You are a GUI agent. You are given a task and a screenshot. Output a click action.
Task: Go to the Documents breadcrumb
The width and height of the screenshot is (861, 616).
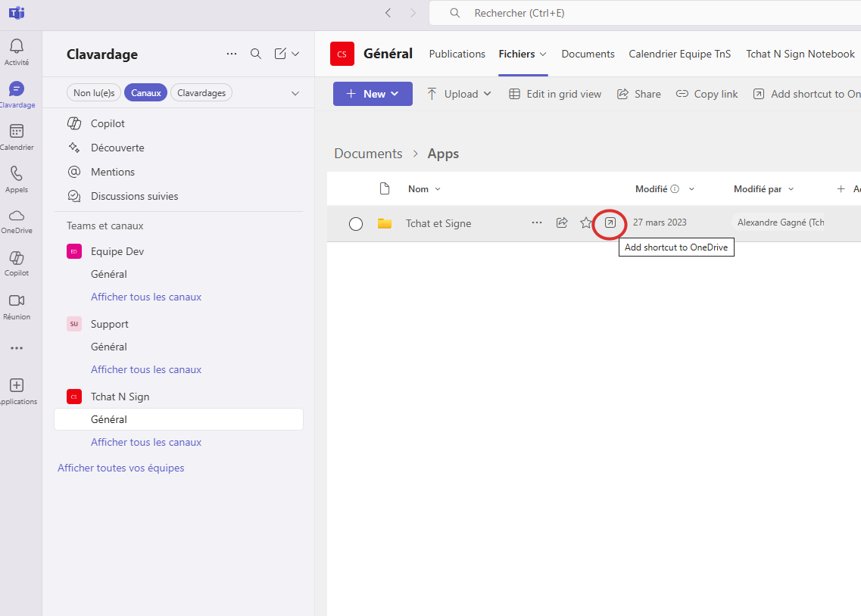click(x=368, y=154)
